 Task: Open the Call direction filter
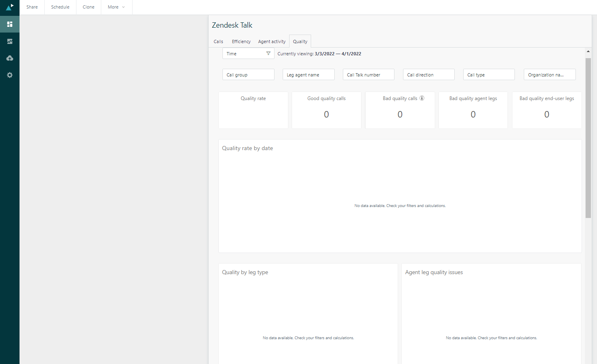click(x=429, y=75)
